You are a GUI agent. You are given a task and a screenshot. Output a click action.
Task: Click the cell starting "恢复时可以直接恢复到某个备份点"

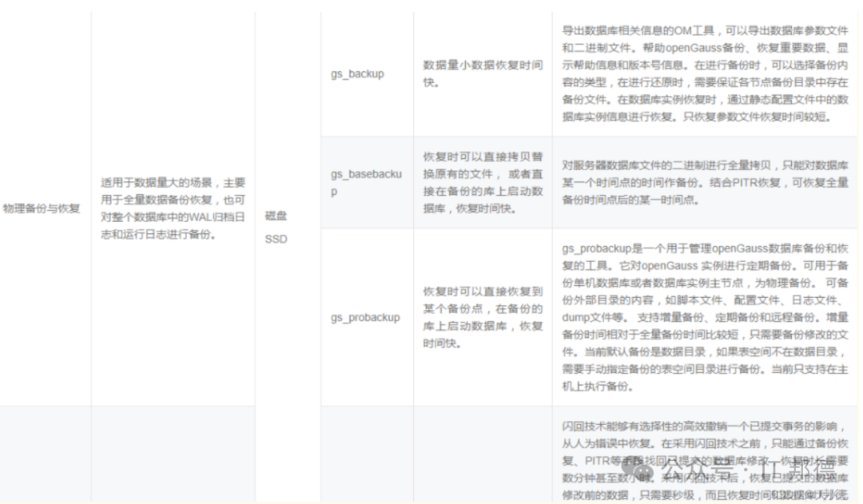(483, 317)
